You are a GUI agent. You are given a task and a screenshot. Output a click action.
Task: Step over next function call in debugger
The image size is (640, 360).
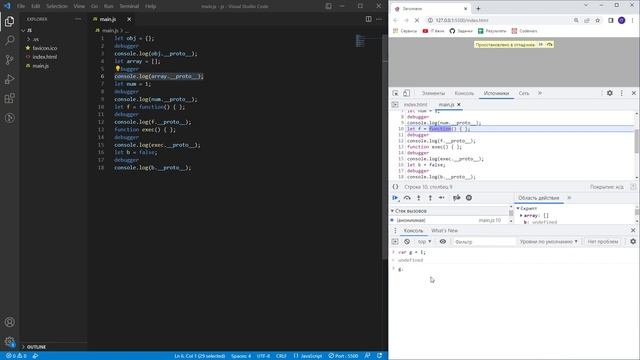tap(407, 198)
